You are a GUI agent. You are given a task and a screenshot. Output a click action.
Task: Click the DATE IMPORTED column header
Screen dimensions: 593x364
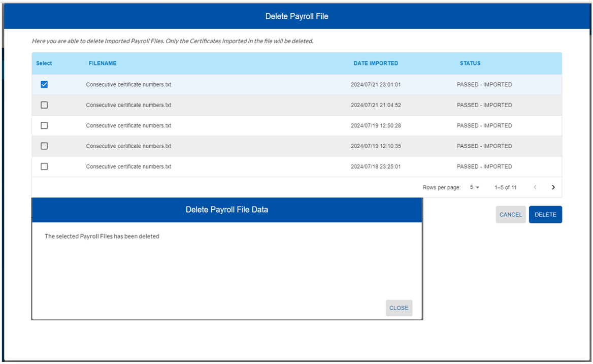tap(376, 63)
